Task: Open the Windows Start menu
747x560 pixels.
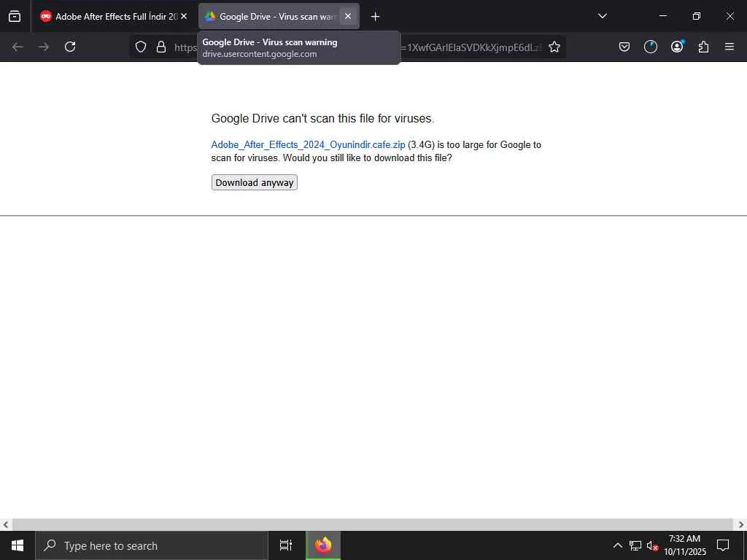Action: pos(18,545)
